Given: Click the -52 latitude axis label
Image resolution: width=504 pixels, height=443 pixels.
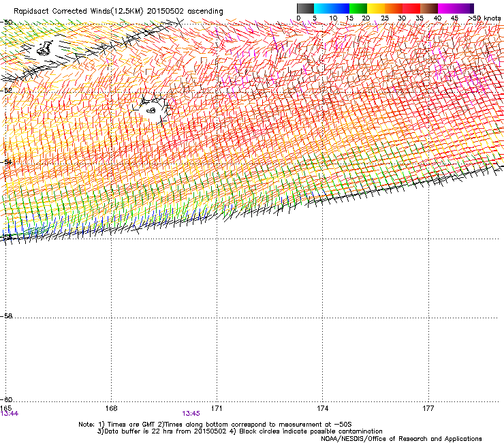Looking at the screenshot, I should tap(6, 90).
